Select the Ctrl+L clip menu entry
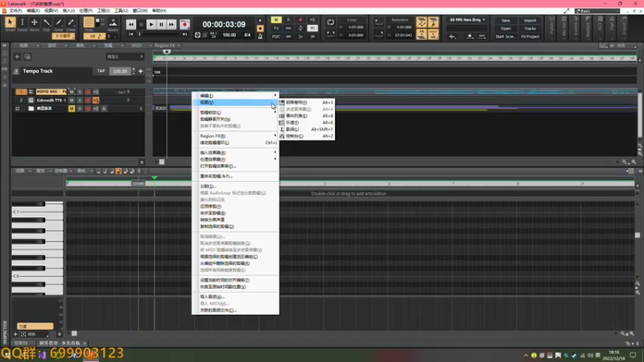The width and height of the screenshot is (644, 362). point(235,143)
